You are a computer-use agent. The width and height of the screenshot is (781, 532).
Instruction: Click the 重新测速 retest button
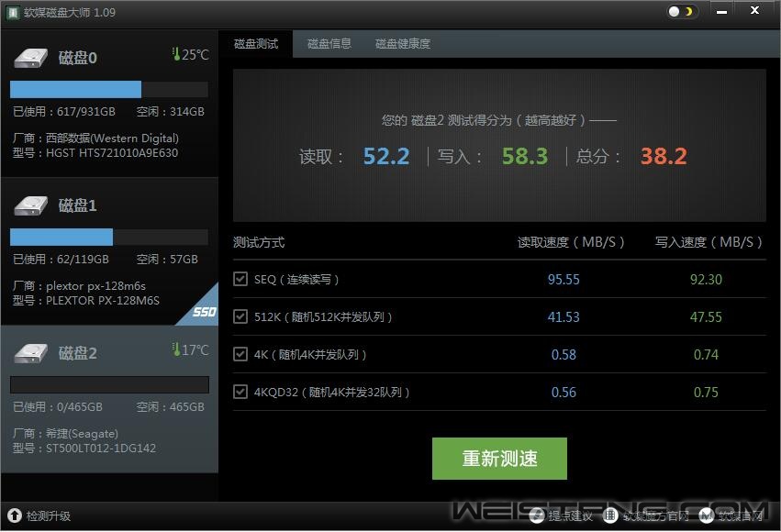[x=499, y=459]
